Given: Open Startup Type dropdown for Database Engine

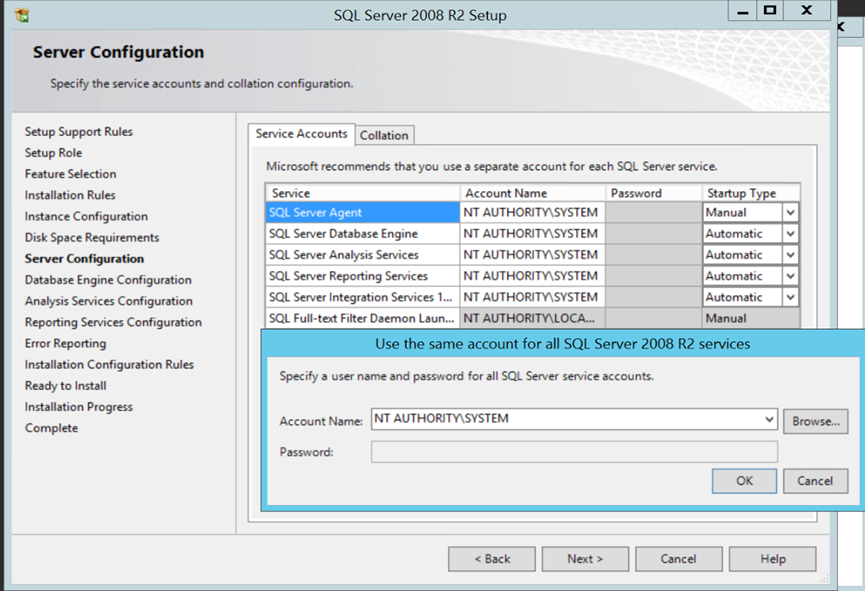Looking at the screenshot, I should click(790, 234).
